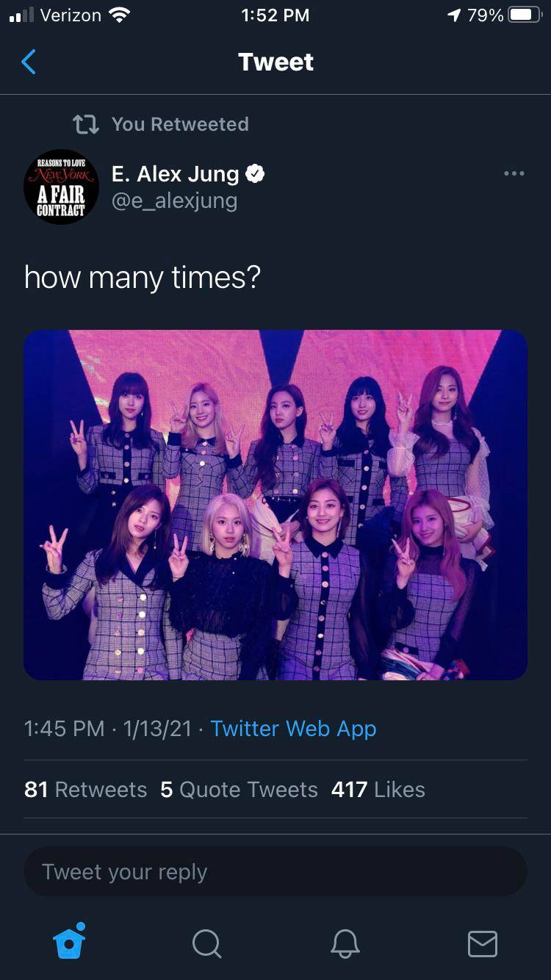This screenshot has width=551, height=980.
Task: Open the Messages envelope tab
Action: (482, 943)
